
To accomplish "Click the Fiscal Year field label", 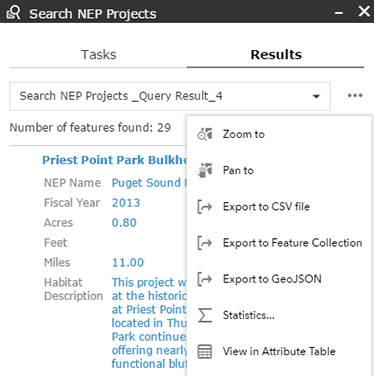I will 72,203.
